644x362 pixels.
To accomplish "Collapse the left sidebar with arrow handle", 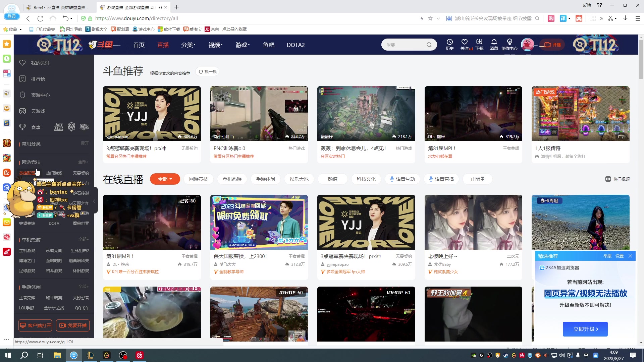I will tap(95, 201).
